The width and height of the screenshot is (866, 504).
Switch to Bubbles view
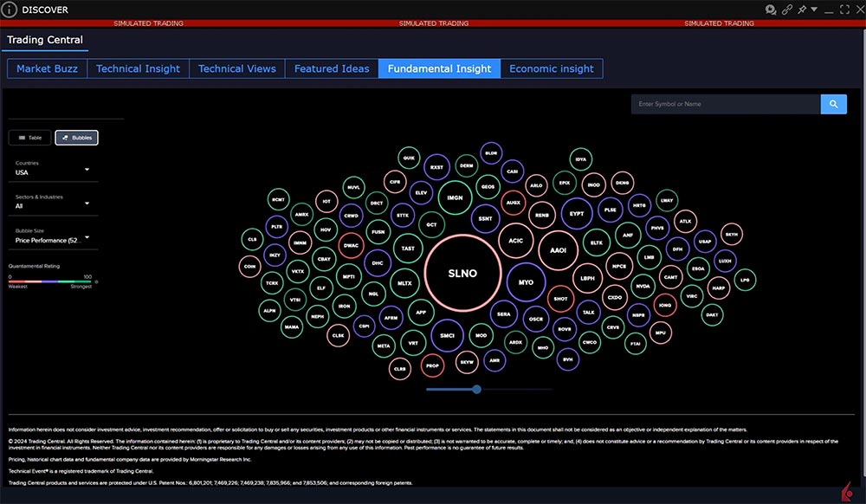click(76, 137)
